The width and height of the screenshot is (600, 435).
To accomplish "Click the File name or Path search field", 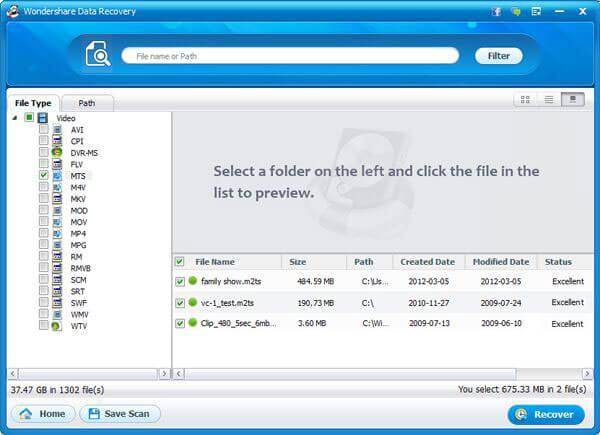I will [290, 56].
